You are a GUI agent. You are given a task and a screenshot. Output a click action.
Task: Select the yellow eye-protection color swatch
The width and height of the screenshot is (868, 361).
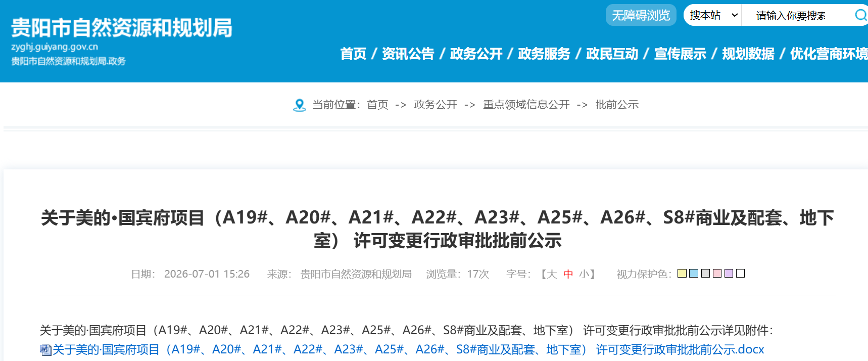(682, 274)
